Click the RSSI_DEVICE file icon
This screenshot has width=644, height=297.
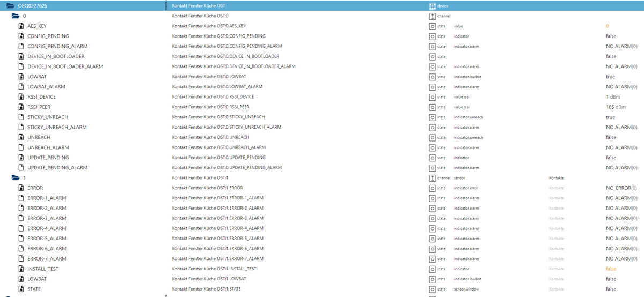21,96
